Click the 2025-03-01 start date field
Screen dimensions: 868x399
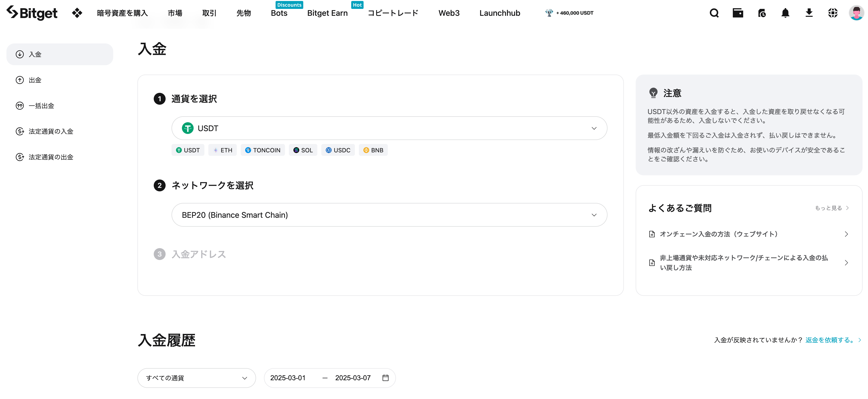[288, 378]
